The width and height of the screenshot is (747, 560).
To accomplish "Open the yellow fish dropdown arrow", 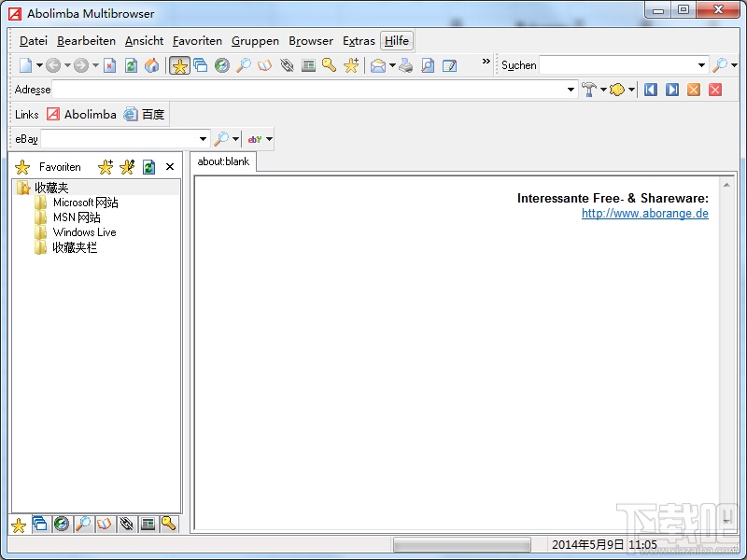I will point(631,90).
